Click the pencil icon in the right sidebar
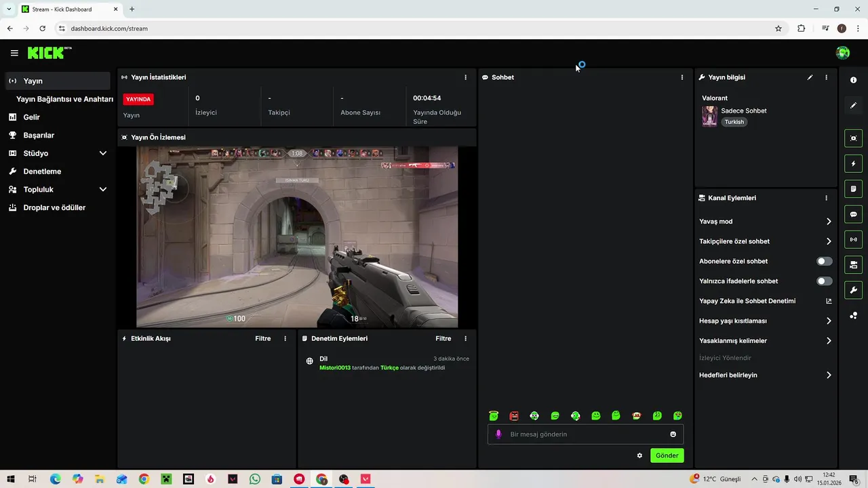The height and width of the screenshot is (488, 868). pos(854,105)
